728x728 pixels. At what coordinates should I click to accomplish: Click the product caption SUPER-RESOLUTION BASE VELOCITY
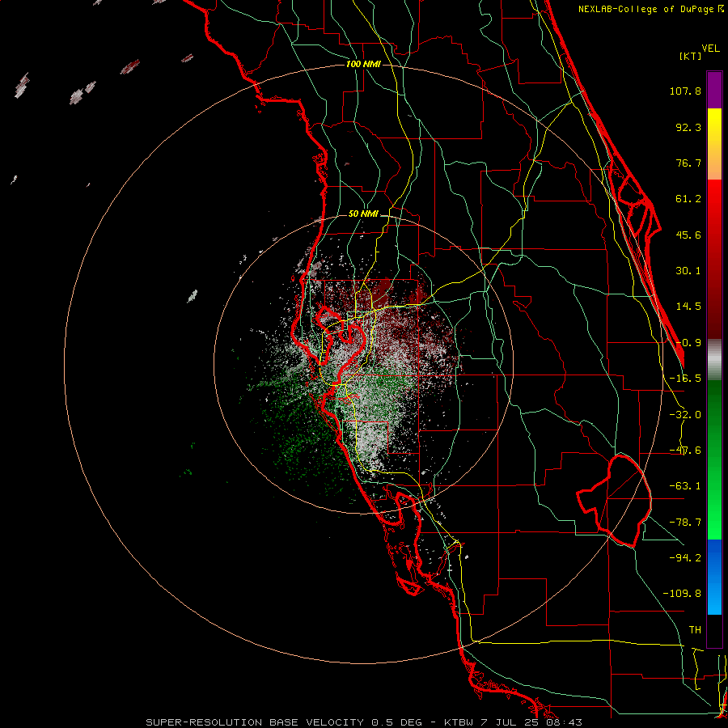tap(256, 722)
